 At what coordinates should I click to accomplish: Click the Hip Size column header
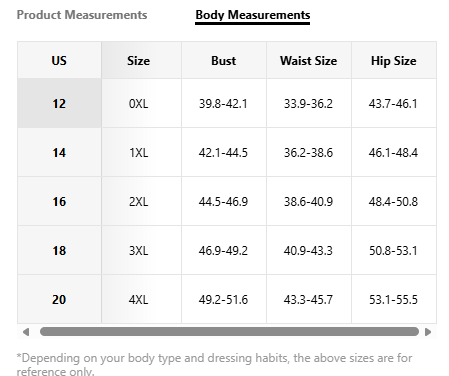(x=394, y=60)
